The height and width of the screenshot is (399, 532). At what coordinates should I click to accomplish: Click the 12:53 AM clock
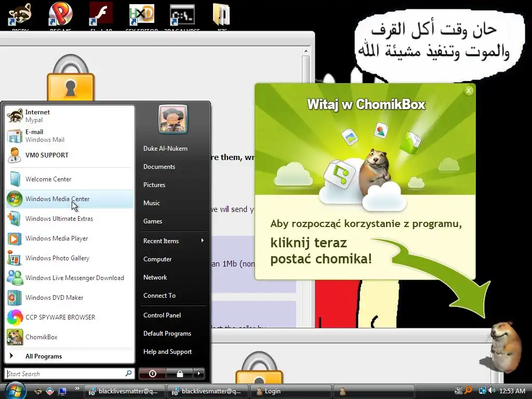click(512, 391)
